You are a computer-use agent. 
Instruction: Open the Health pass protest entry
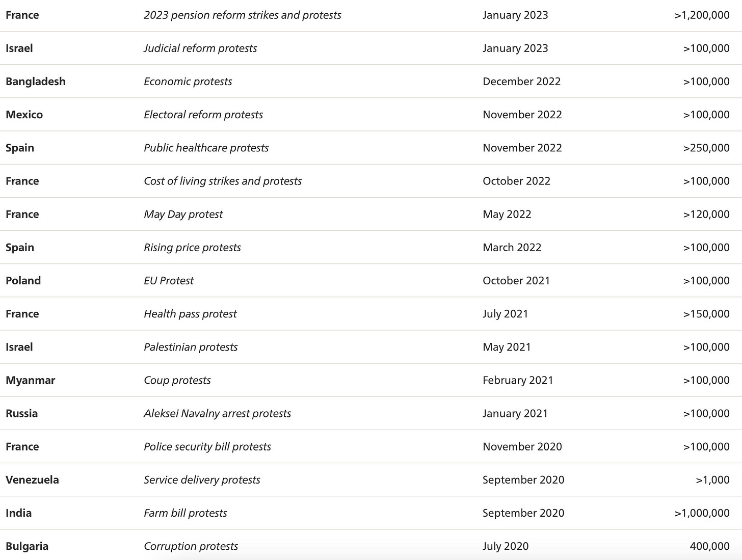190,314
